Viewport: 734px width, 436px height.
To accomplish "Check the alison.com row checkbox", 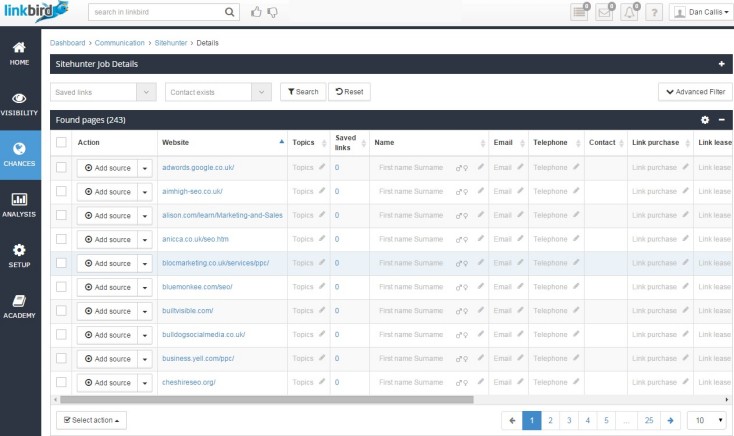I will (61, 215).
